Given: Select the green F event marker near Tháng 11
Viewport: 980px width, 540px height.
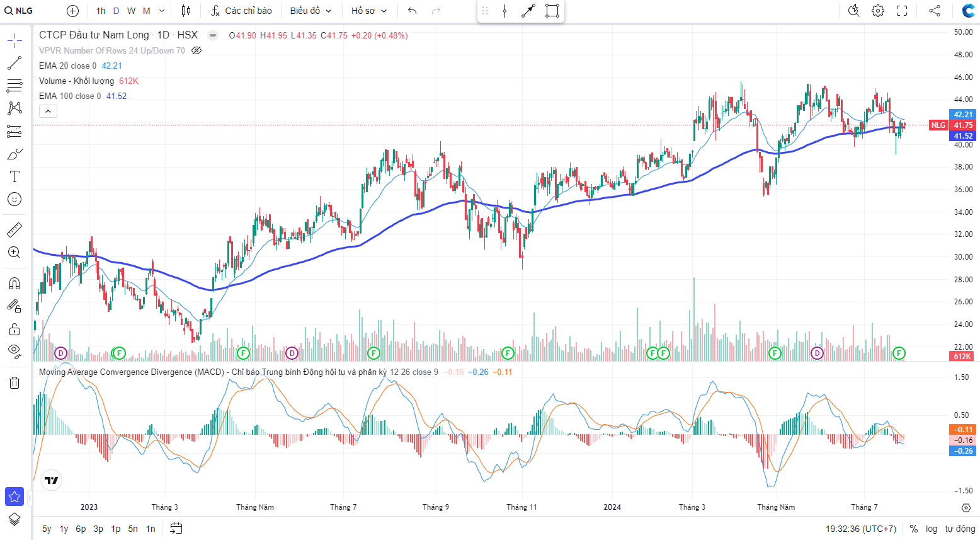Looking at the screenshot, I should pos(508,353).
